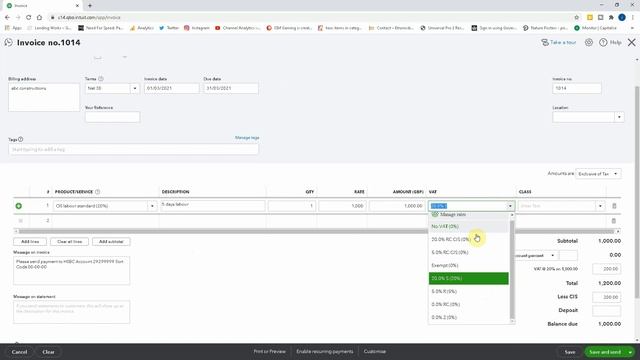Expand the Save and send dropdown arrow
This screenshot has height=360, width=640.
[631, 352]
